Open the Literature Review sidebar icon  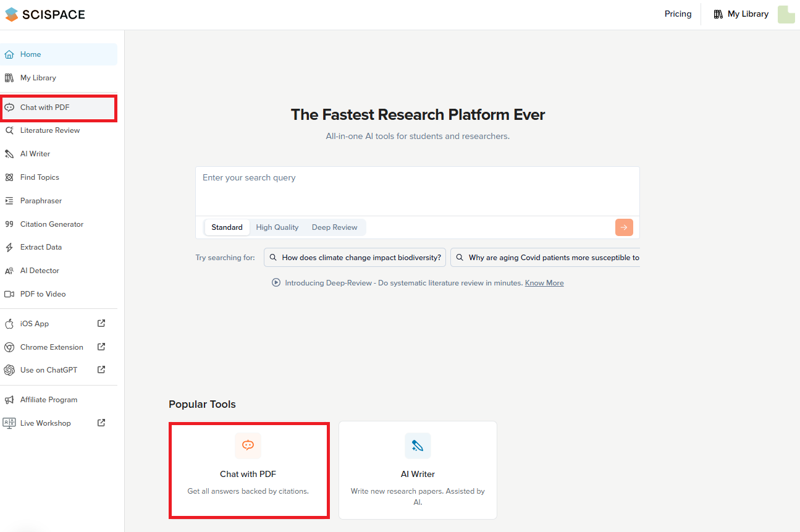click(9, 130)
